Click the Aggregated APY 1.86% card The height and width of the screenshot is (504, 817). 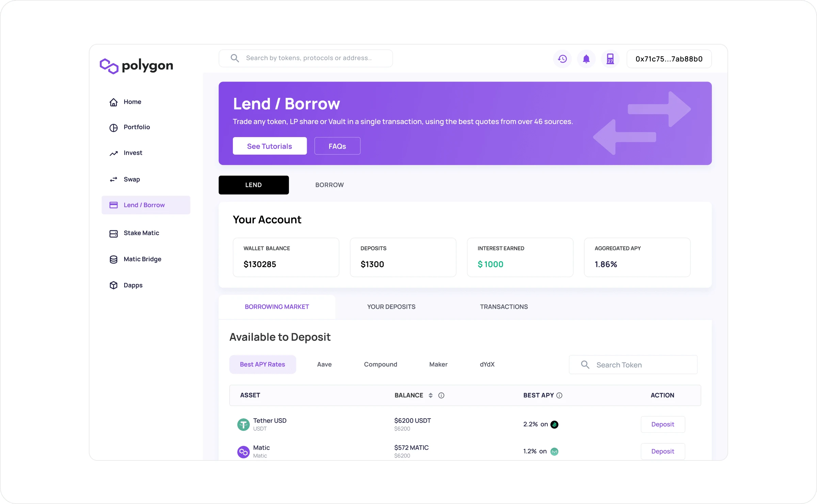point(637,257)
